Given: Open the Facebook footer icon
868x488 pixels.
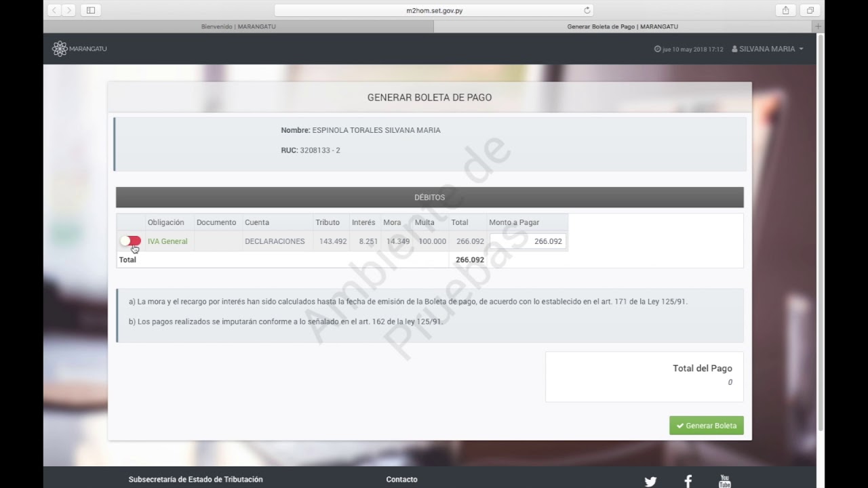Looking at the screenshot, I should click(x=688, y=481).
